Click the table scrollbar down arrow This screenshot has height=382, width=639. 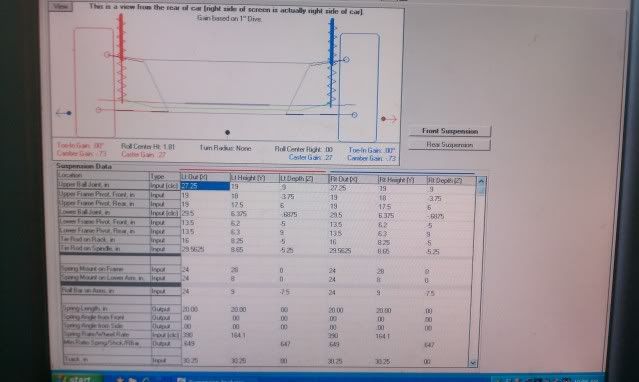[x=473, y=362]
